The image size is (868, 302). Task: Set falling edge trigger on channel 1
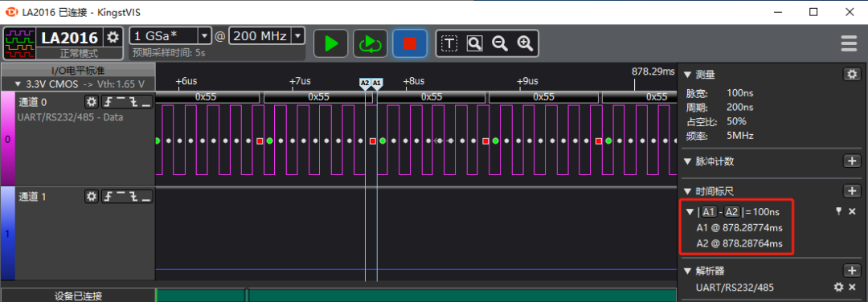pos(133,196)
